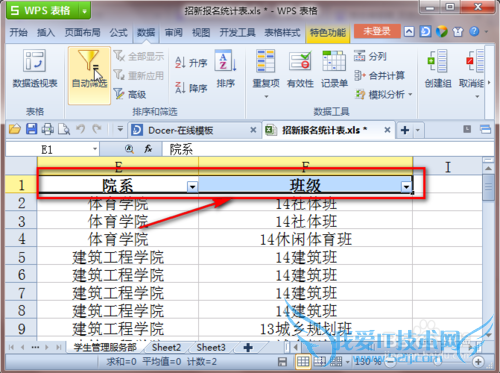
Task: Open the 开始 ribbon tab
Action: tap(18, 32)
